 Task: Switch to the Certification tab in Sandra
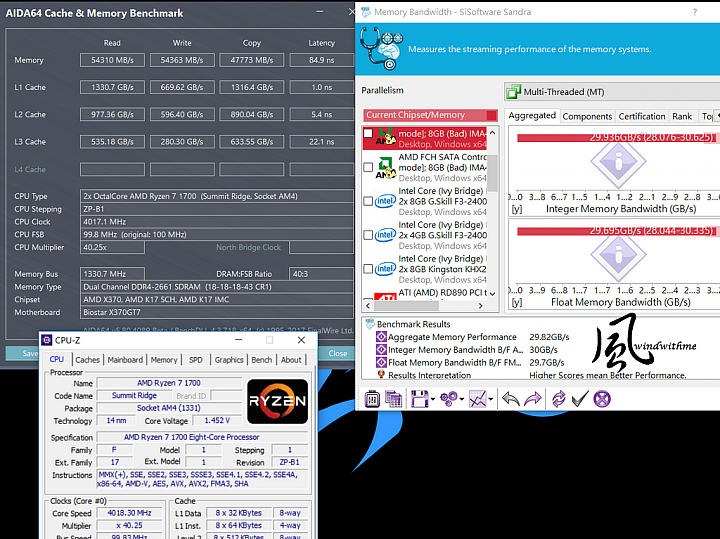pos(641,117)
